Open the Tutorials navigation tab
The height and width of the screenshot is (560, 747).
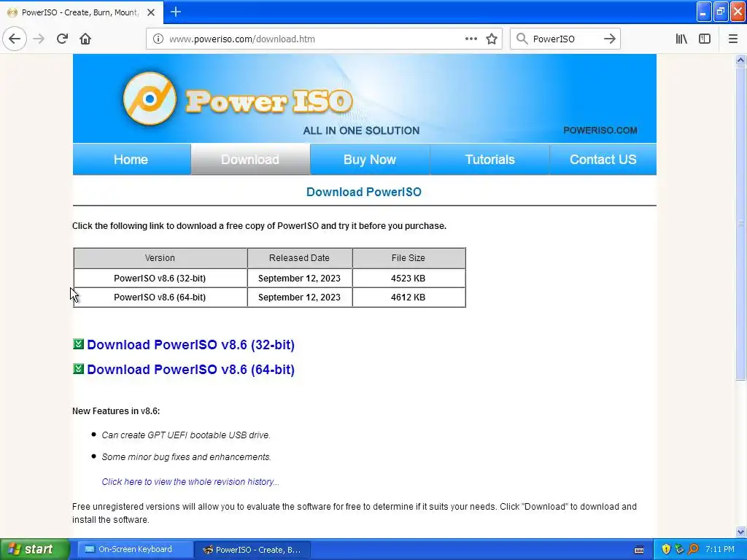point(489,159)
